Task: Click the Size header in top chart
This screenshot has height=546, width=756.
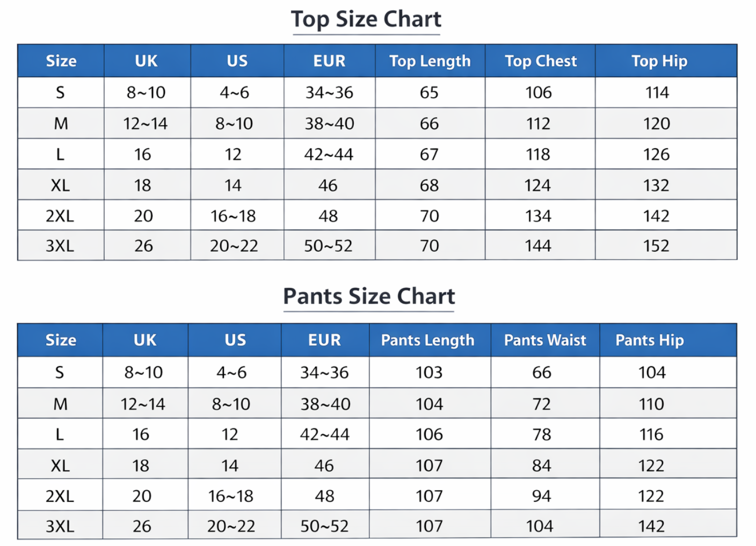Action: pos(61,61)
